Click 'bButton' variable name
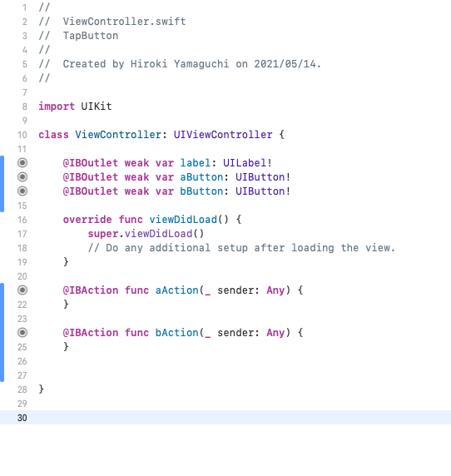The image size is (451, 476). [201, 191]
